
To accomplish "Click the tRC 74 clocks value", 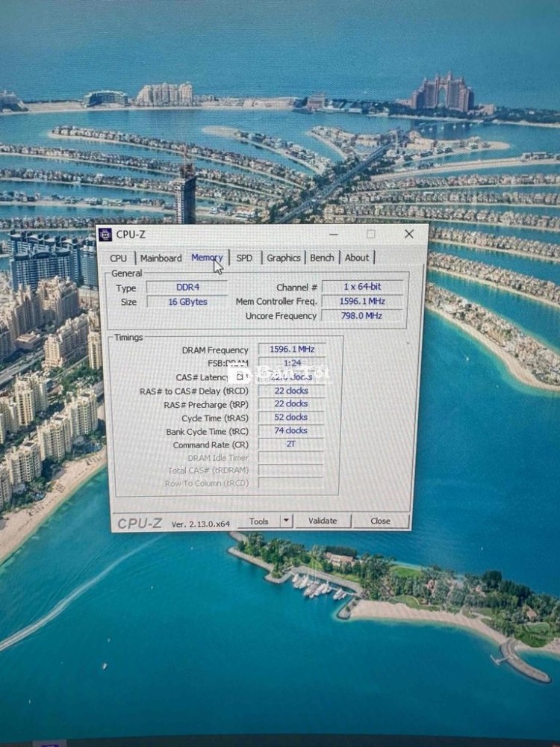I will pyautogui.click(x=291, y=430).
